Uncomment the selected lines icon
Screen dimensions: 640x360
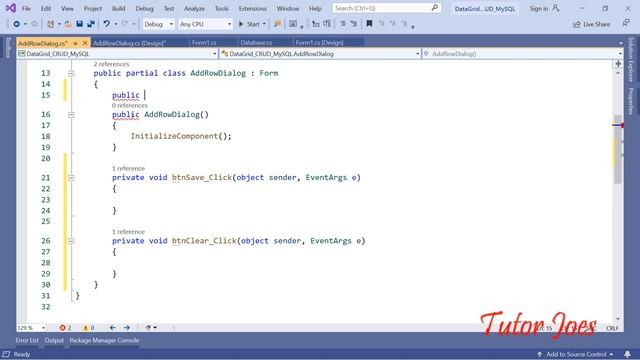(x=354, y=24)
